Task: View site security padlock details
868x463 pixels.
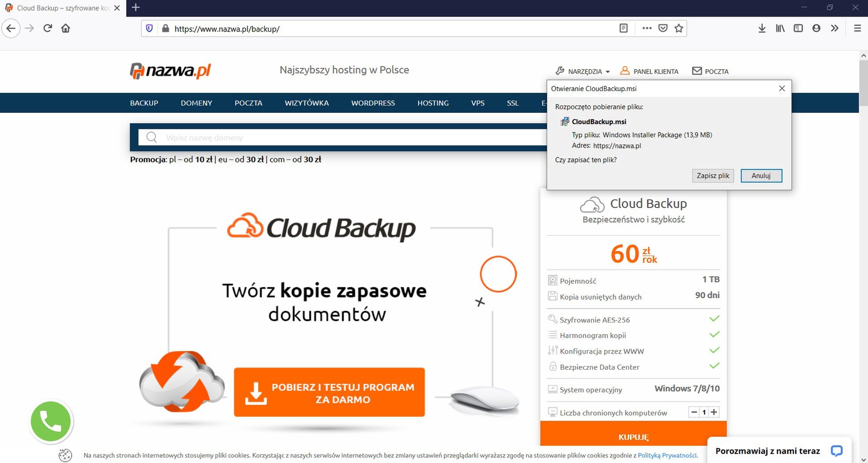Action: [x=165, y=29]
